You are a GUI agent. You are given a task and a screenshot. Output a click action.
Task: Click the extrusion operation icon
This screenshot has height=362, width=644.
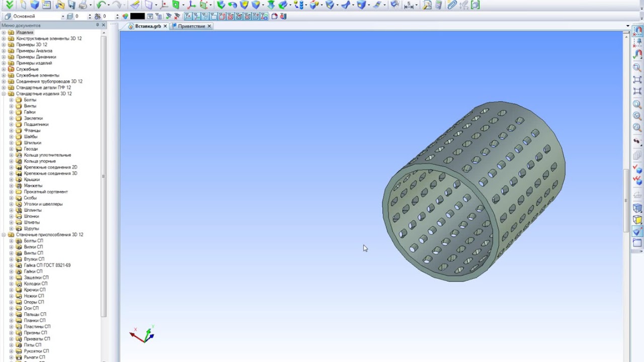point(220,5)
